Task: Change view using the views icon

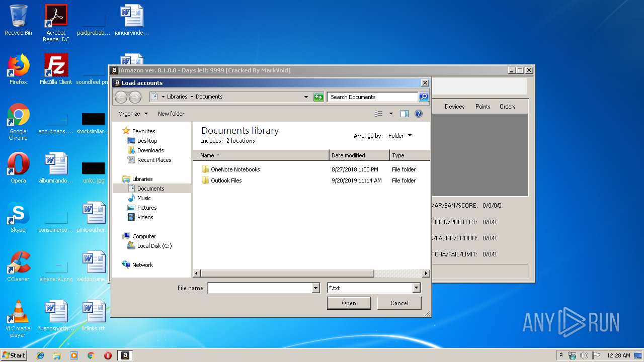Action: coord(379,114)
